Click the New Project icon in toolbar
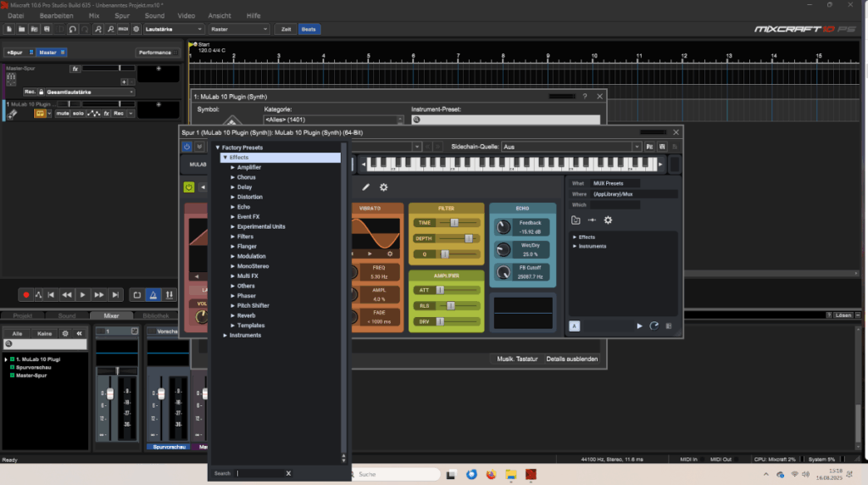The width and height of the screenshot is (868, 485). coord(9,29)
